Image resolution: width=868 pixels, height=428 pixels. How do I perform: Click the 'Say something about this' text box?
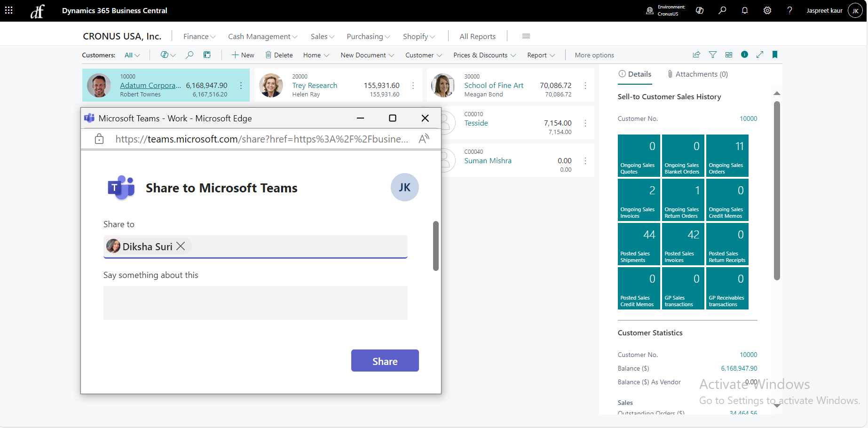tap(255, 303)
